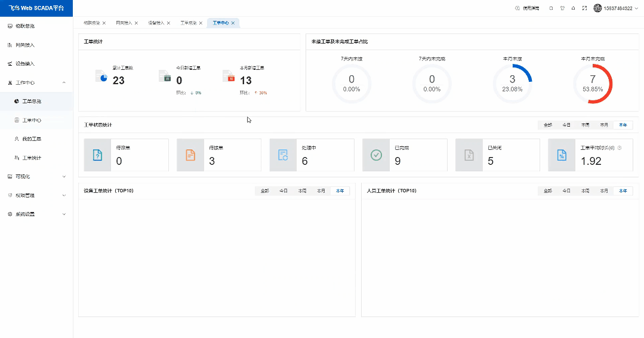Click the 本月未接 23.08% ring chart
This screenshot has width=644, height=338.
(x=512, y=84)
